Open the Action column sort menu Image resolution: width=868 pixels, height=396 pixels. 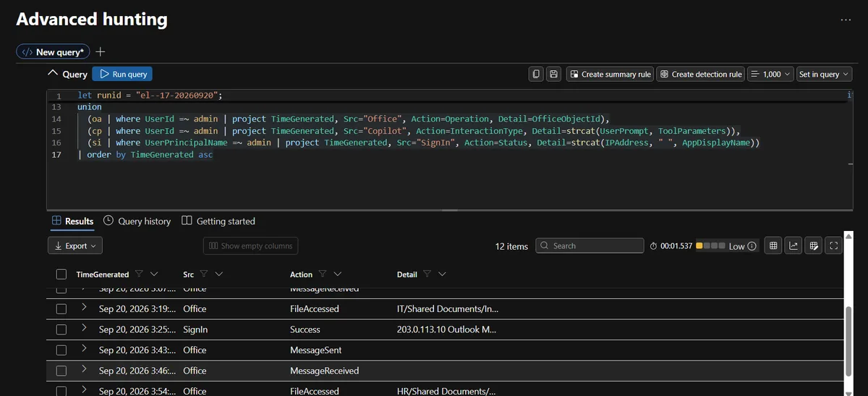(338, 274)
